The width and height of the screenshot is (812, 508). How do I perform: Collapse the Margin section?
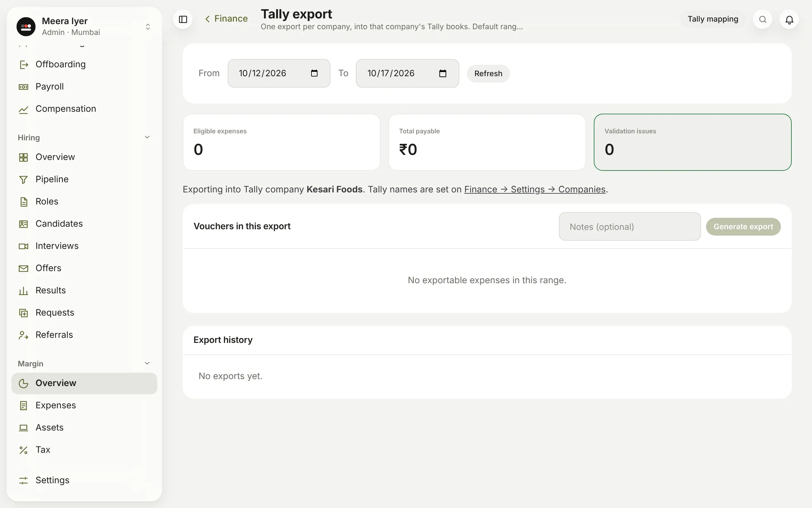(147, 363)
